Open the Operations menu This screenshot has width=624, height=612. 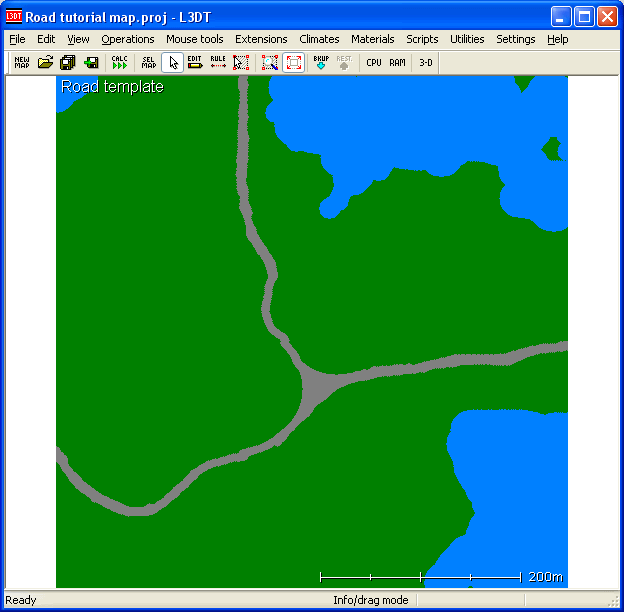128,39
